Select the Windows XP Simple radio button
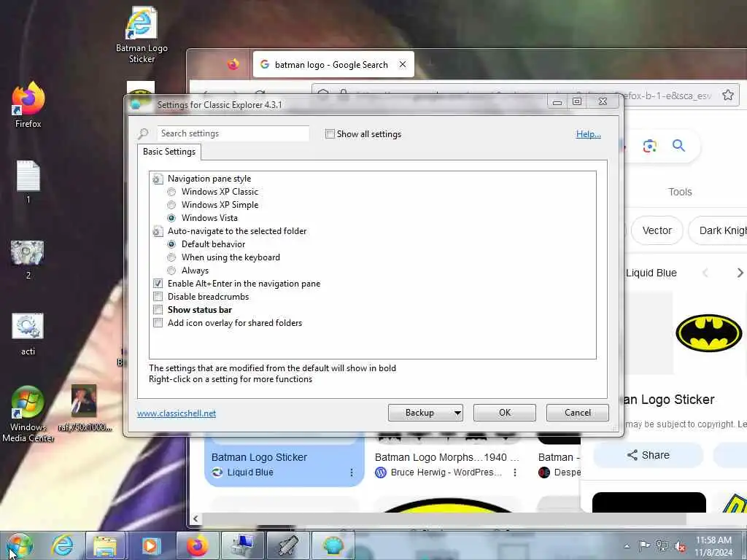Viewport: 747px width, 560px height. (171, 205)
